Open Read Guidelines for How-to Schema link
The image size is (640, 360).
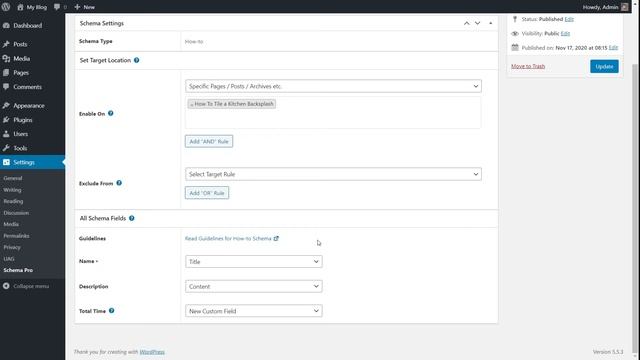click(x=228, y=238)
